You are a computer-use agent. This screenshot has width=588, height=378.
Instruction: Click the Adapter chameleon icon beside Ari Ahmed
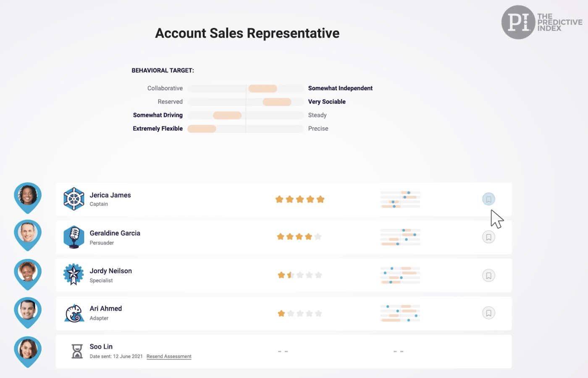click(73, 313)
